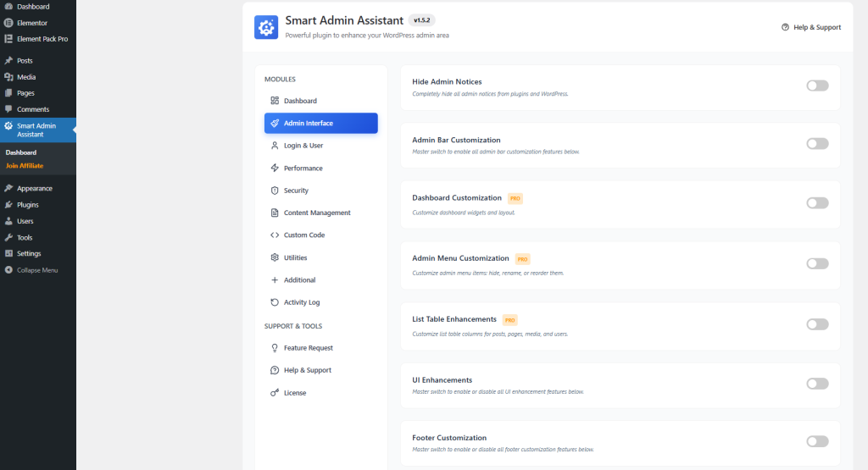Go to the Performance module

[x=321, y=168]
